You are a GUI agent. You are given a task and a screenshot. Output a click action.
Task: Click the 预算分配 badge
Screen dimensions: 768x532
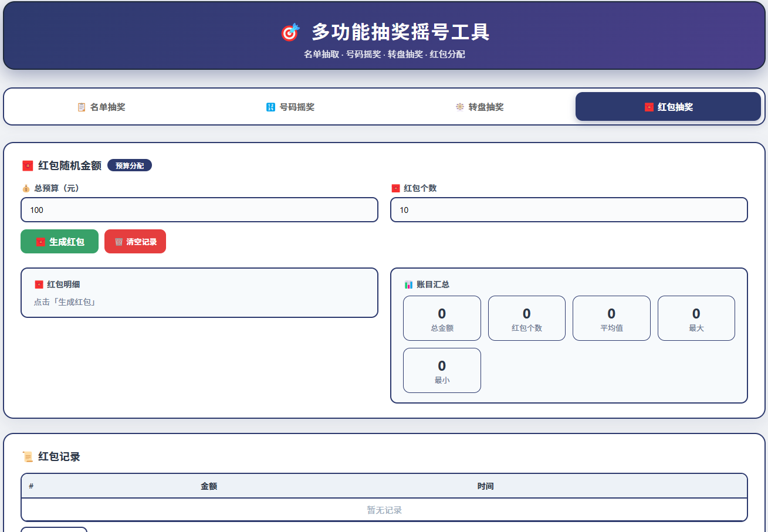pyautogui.click(x=130, y=166)
